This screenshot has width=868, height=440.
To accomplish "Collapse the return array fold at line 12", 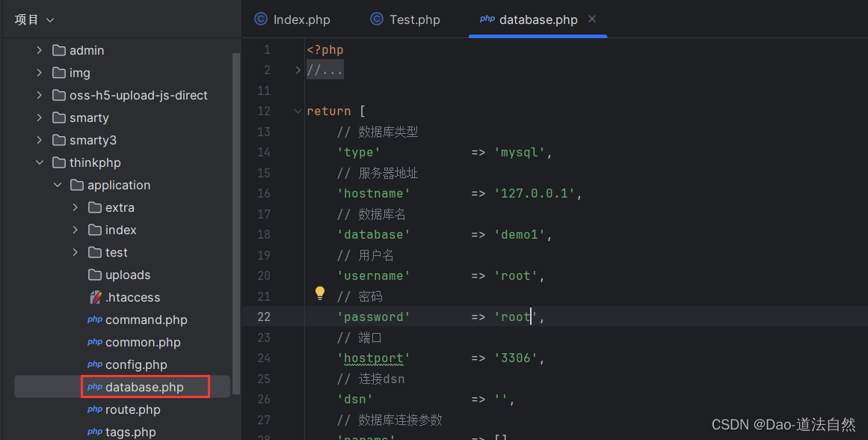I will click(x=297, y=110).
